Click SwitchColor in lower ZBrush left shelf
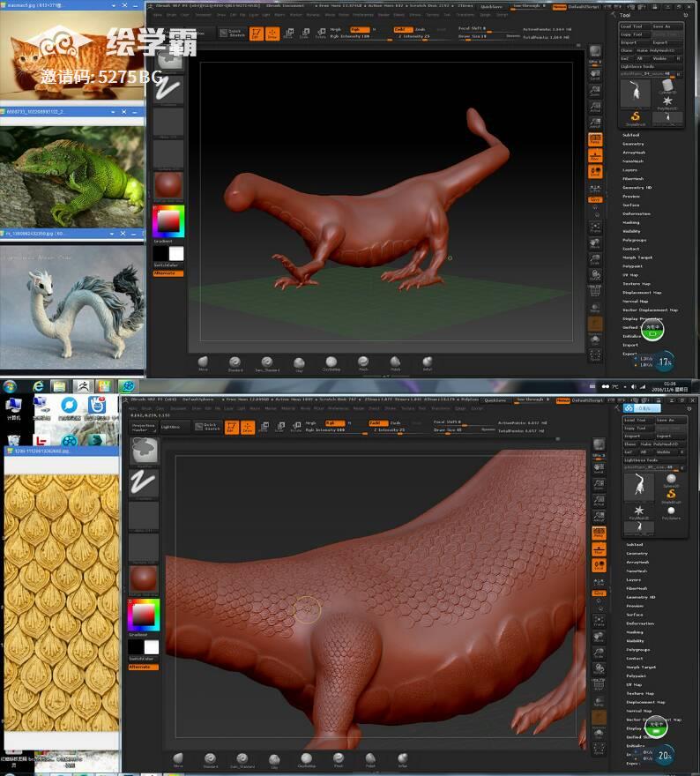 tap(144, 659)
